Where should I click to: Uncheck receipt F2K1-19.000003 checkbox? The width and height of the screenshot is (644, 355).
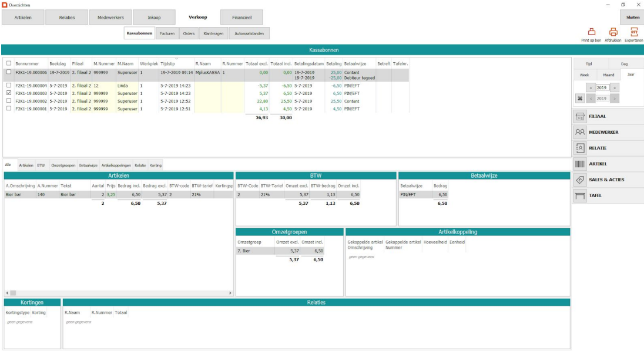[x=9, y=93]
